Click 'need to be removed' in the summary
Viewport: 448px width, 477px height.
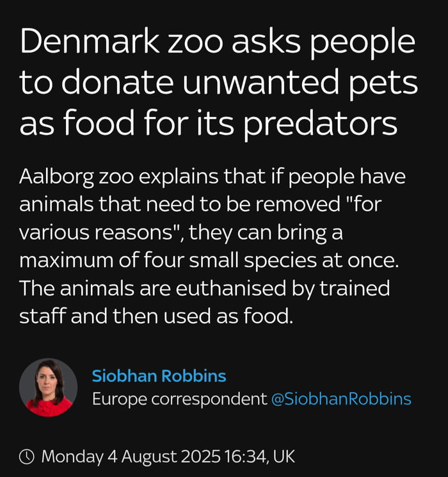point(243,204)
